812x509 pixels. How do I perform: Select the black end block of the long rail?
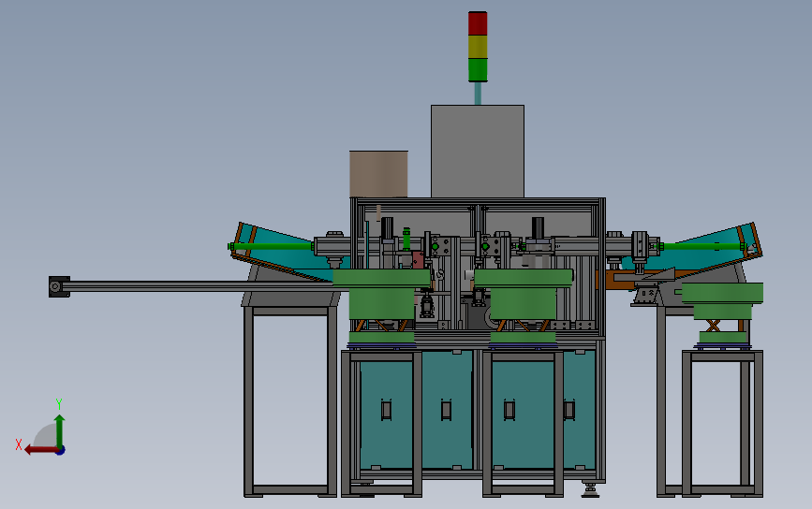pyautogui.click(x=59, y=286)
